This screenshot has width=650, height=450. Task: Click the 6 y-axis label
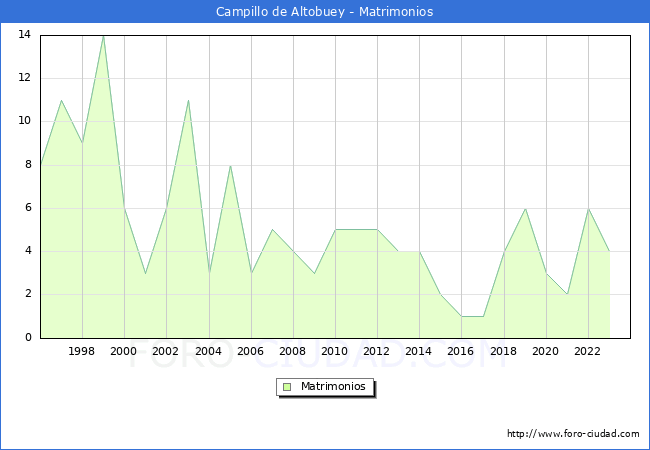(x=28, y=208)
